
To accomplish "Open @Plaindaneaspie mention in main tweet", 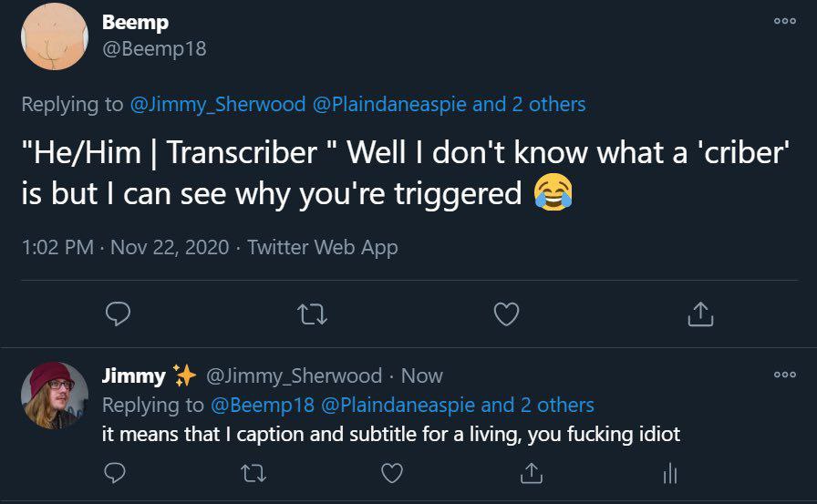I will point(389,104).
